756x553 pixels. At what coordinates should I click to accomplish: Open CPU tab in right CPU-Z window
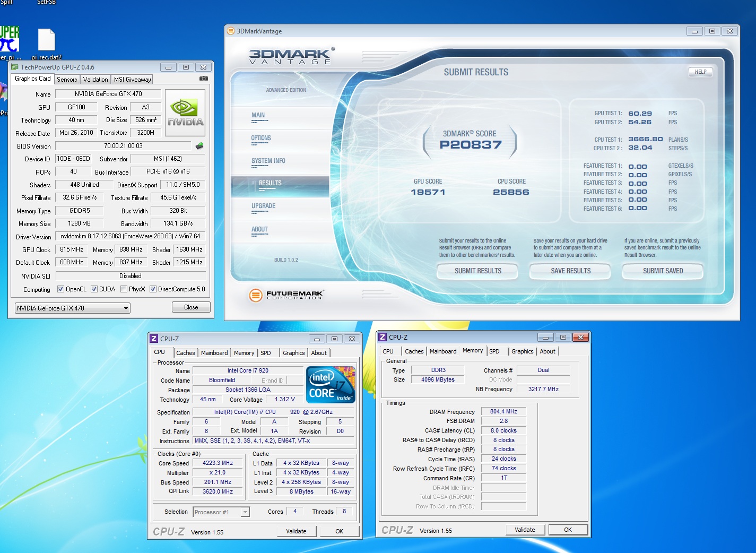coord(388,351)
